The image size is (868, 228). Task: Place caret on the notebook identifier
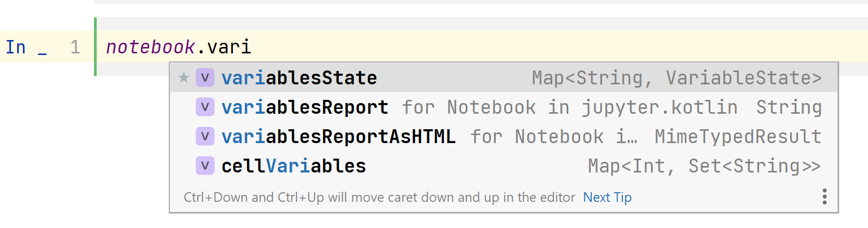pos(151,48)
